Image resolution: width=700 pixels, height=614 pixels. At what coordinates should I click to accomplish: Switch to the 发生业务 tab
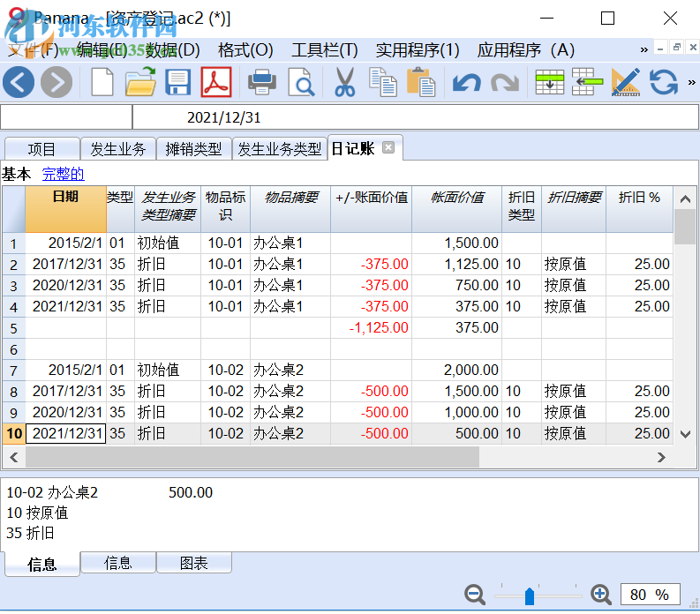click(118, 149)
